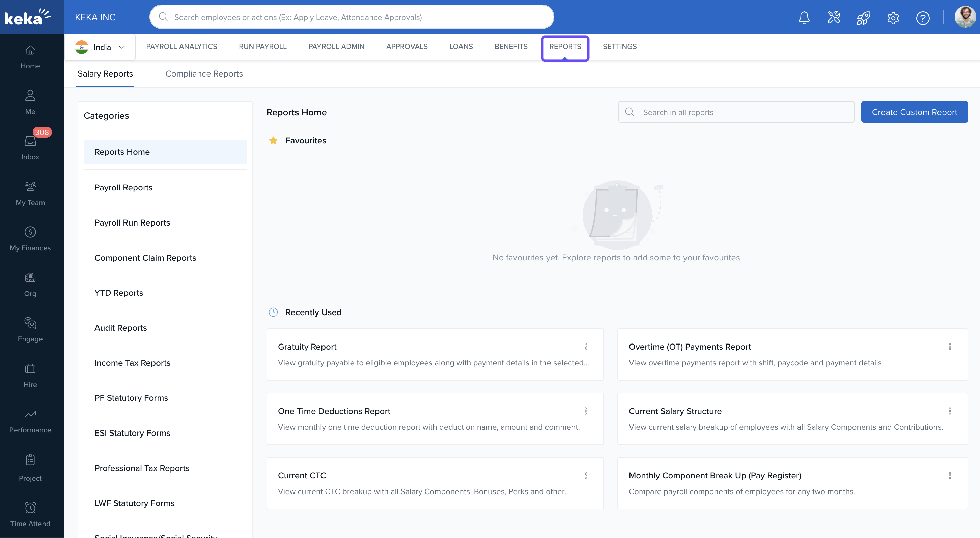Open Gratuity Report options menu
This screenshot has height=538, width=980.
pos(585,346)
